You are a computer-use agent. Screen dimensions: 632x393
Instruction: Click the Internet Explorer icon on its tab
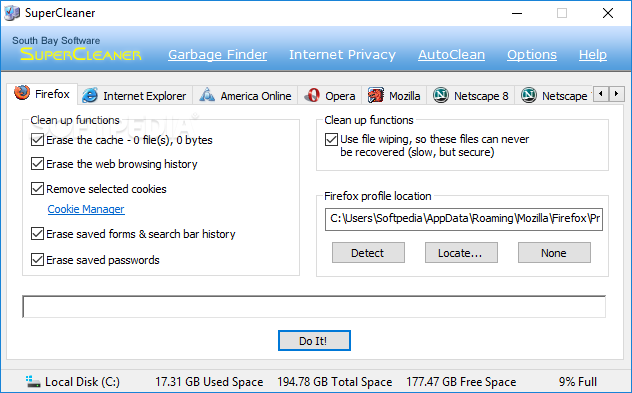point(90,96)
